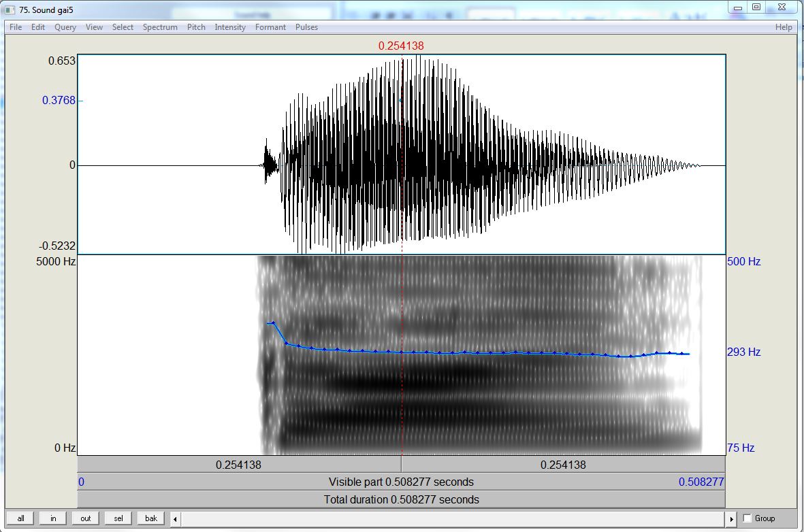804x532 pixels.
Task: Click the -0.5232 minimum amplitude label
Action: tap(57, 246)
